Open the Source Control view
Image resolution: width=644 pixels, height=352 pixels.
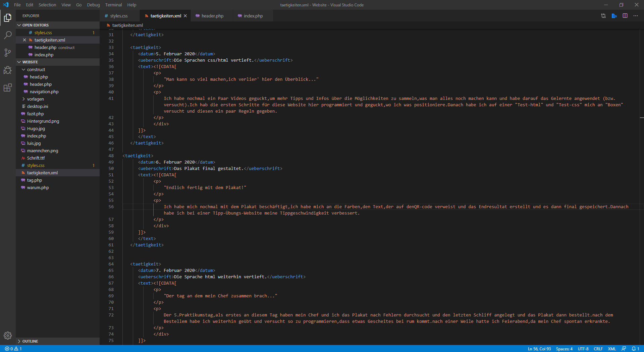pyautogui.click(x=8, y=52)
